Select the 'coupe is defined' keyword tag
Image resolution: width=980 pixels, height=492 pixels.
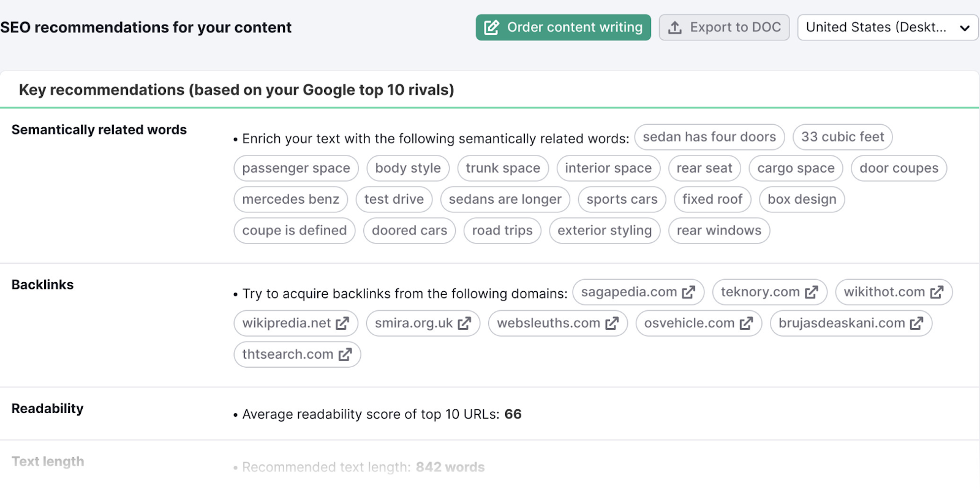coord(295,231)
